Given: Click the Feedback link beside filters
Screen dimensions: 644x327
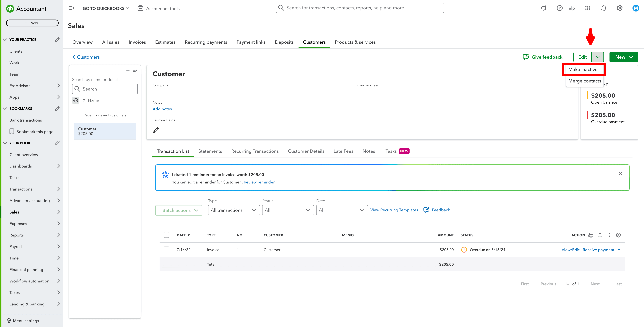Looking at the screenshot, I should pyautogui.click(x=437, y=210).
